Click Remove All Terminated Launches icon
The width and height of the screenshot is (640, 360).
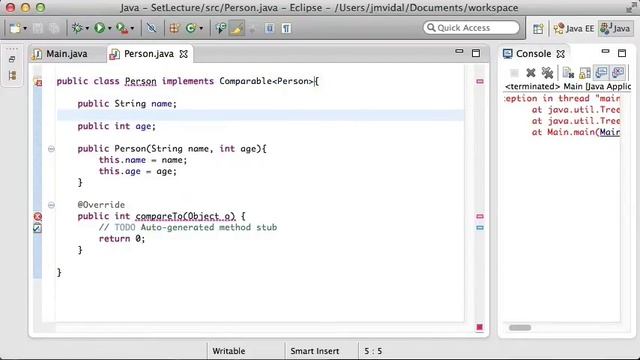(x=547, y=73)
